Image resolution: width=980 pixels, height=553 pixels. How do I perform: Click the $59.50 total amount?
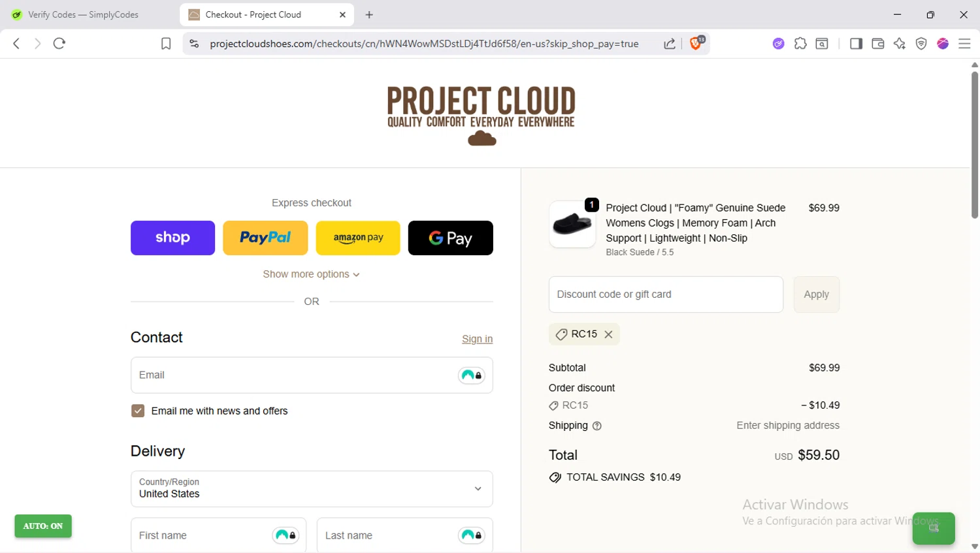819,455
